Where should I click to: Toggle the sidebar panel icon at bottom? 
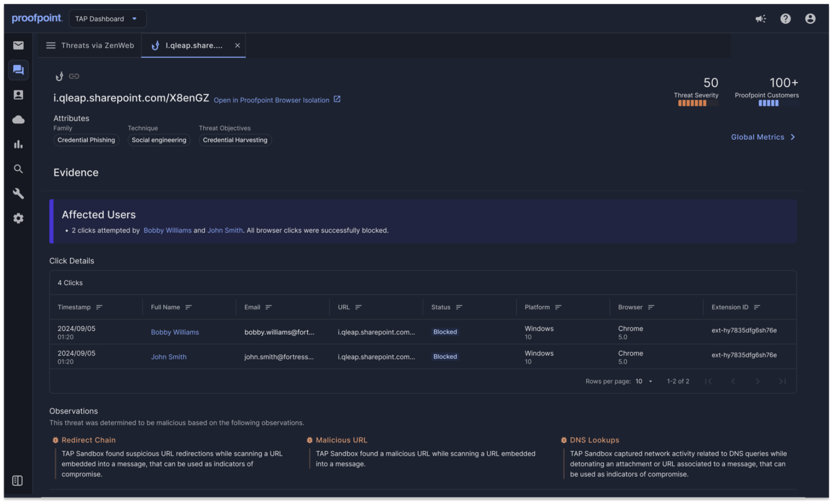click(x=17, y=481)
